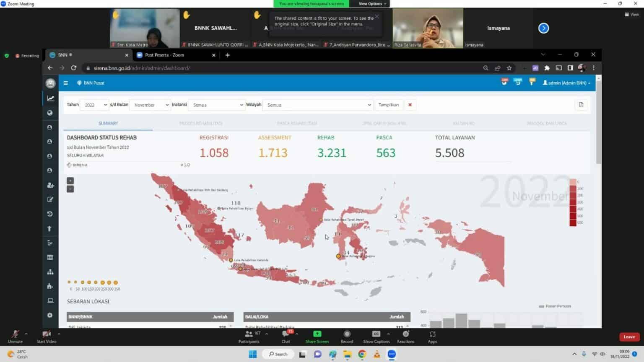Open the yellow-badge notification icon in header
Image resolution: width=644 pixels, height=362 pixels.
coord(532,82)
